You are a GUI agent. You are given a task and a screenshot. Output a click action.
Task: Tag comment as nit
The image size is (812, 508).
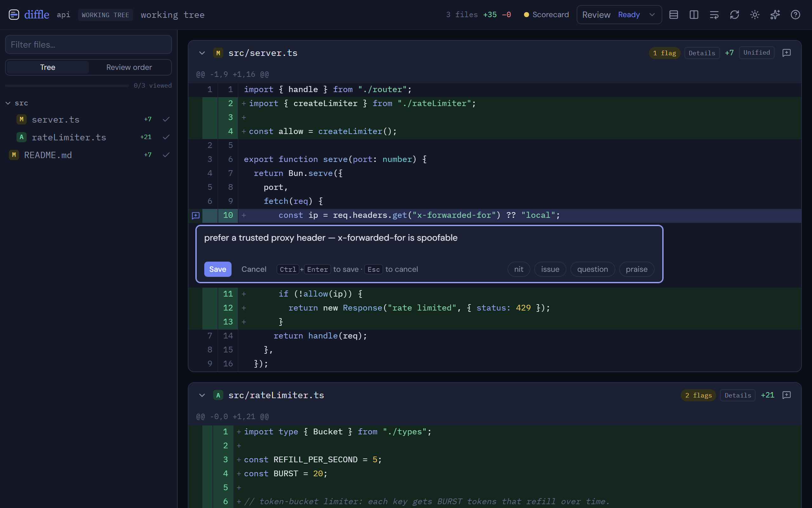pos(519,269)
